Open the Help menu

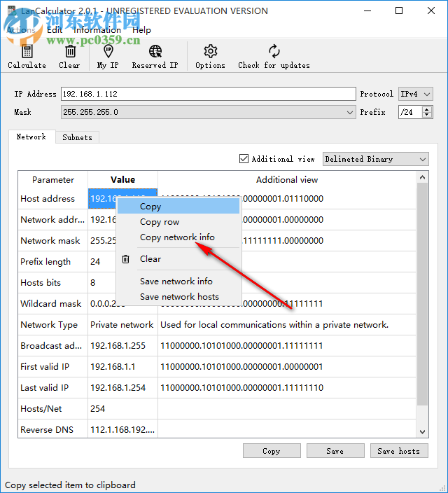click(x=141, y=30)
